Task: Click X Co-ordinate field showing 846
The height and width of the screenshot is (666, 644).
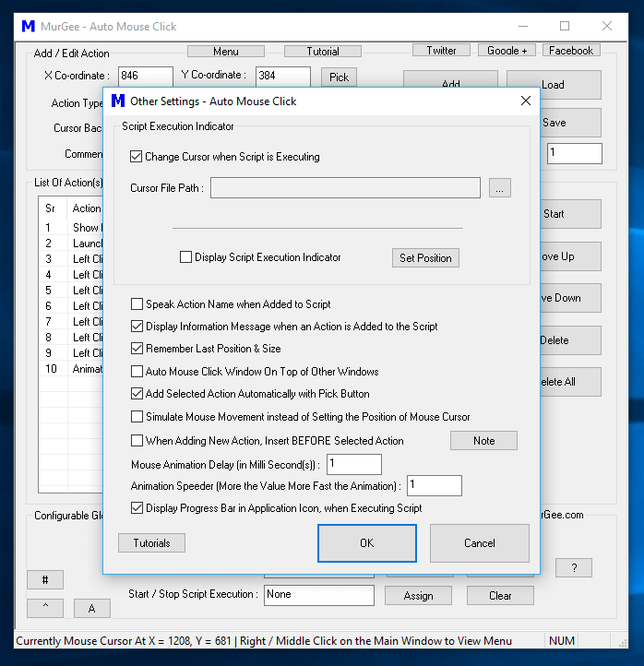Action: pos(145,76)
